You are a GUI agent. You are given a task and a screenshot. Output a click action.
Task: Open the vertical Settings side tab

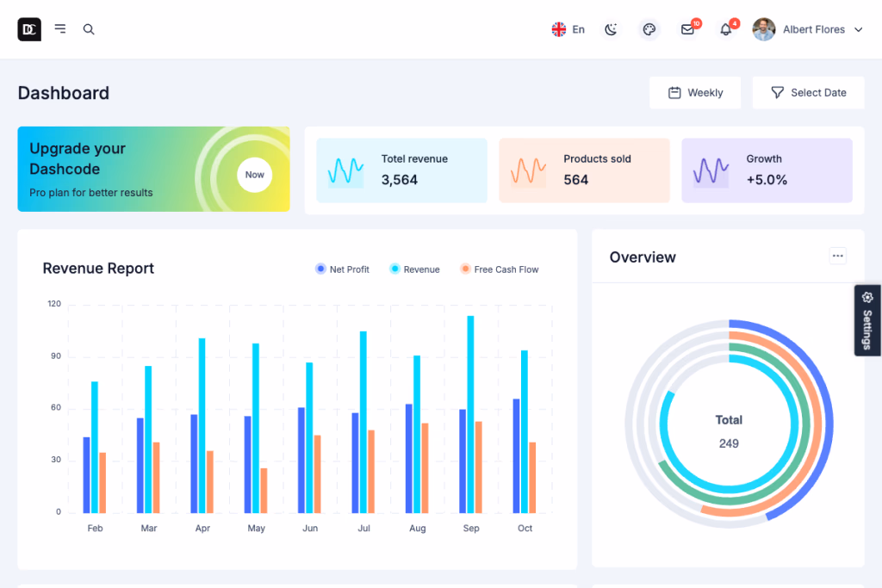pos(867,320)
